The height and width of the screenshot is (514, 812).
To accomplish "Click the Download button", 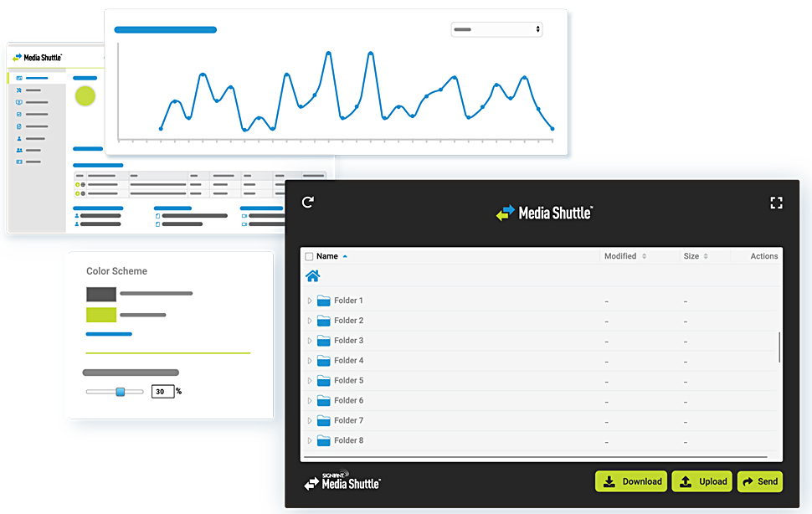I will (630, 481).
